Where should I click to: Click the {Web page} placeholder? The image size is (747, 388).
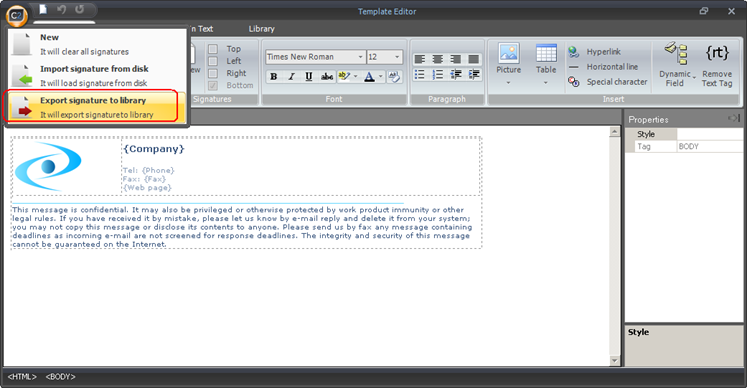tap(147, 187)
